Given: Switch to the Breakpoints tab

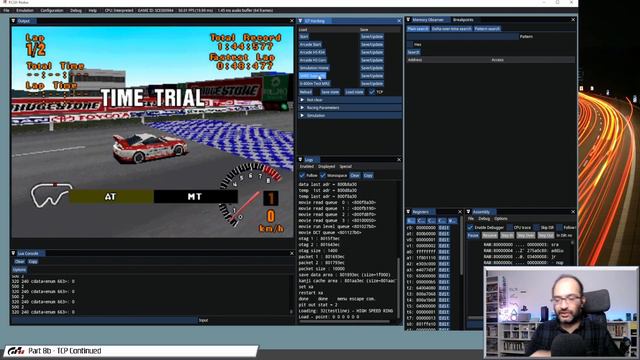Looking at the screenshot, I should (463, 20).
